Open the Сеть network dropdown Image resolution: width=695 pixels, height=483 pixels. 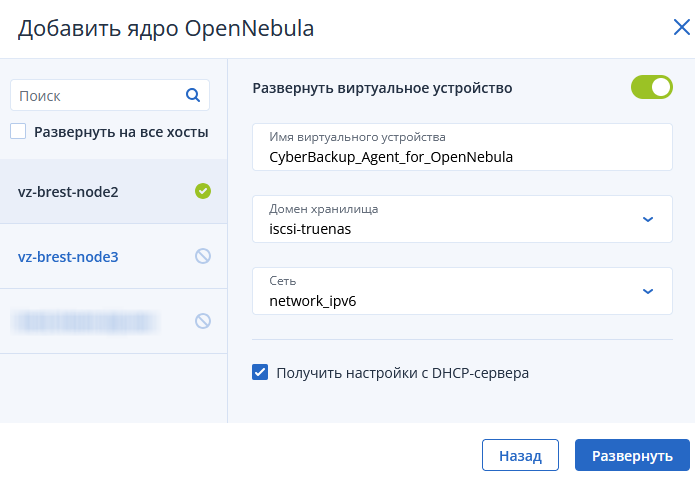(462, 291)
